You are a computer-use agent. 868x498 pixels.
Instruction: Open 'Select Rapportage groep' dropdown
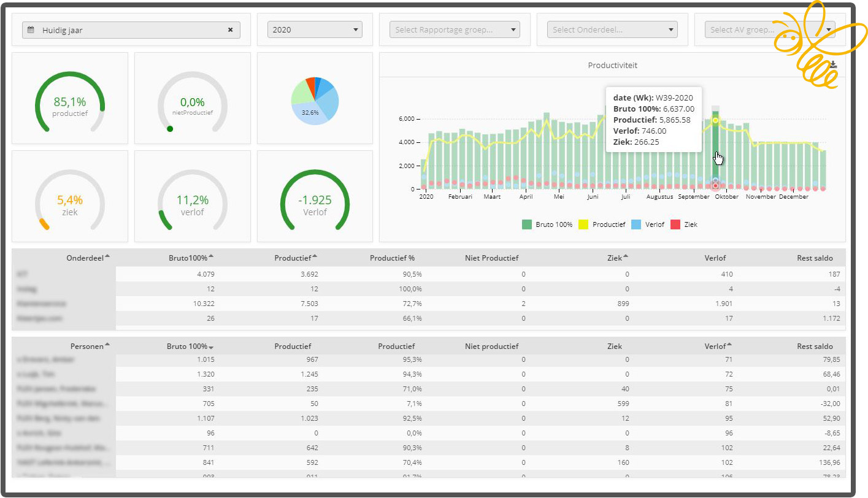[455, 29]
